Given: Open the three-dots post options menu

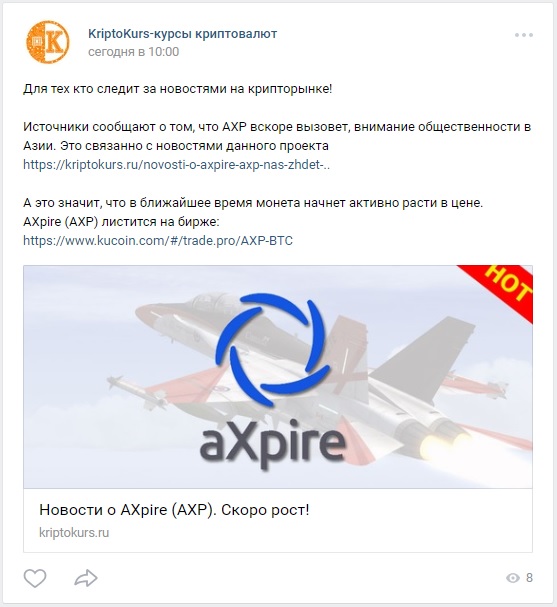Looking at the screenshot, I should (524, 35).
